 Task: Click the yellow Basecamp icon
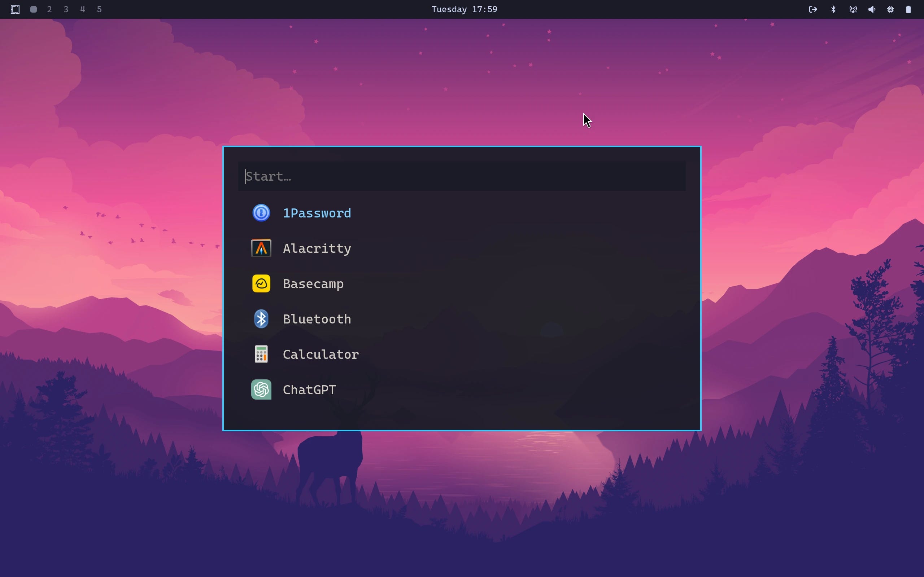click(261, 283)
